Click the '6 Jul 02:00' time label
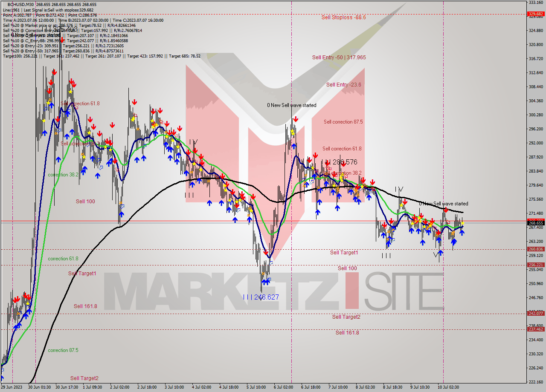Image resolution: width=546 pixels, height=392 pixels. click(x=285, y=387)
